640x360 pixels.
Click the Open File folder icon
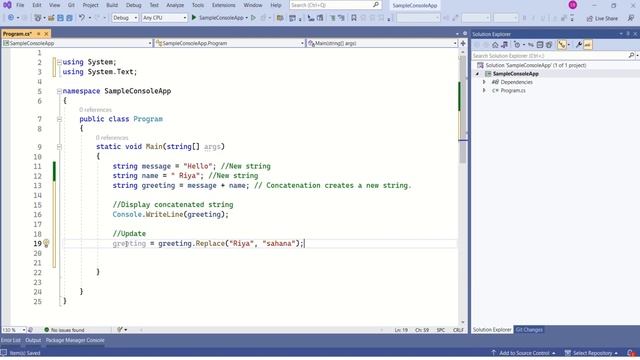point(51,18)
